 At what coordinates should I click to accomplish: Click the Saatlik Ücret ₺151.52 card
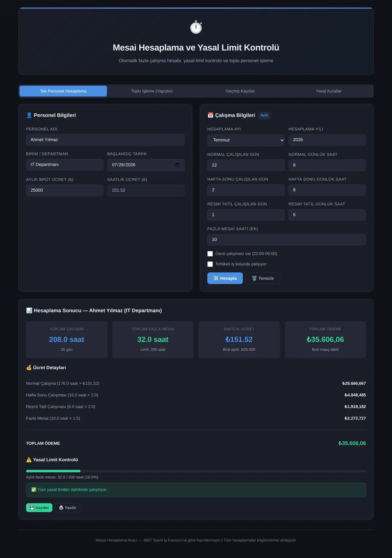tap(239, 340)
